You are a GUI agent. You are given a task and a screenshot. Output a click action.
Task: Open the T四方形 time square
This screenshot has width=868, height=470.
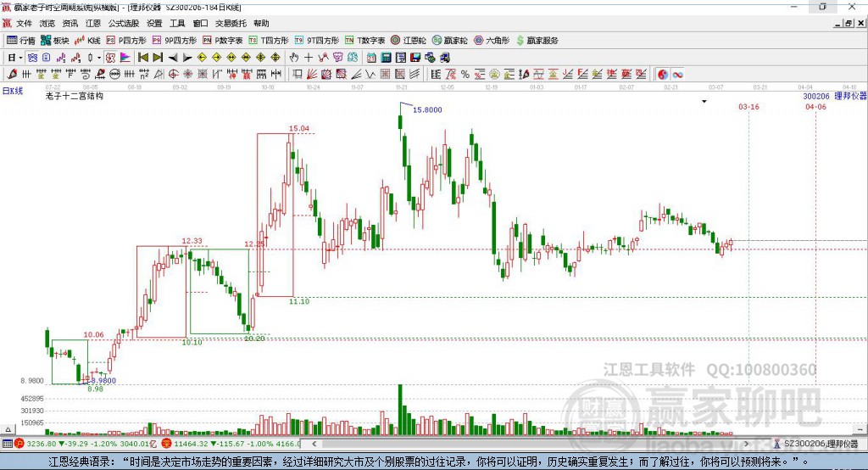(269, 41)
